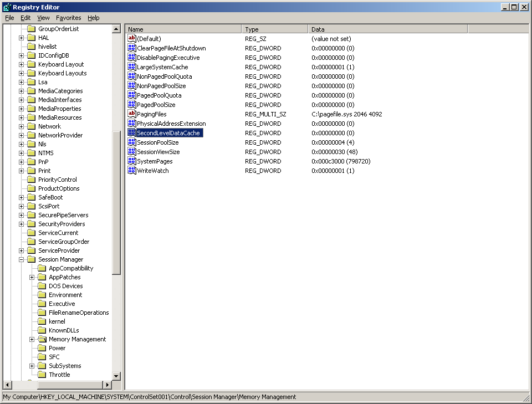The image size is (532, 404).
Task: Select the ServiceGroupOrder key
Action: 64,242
